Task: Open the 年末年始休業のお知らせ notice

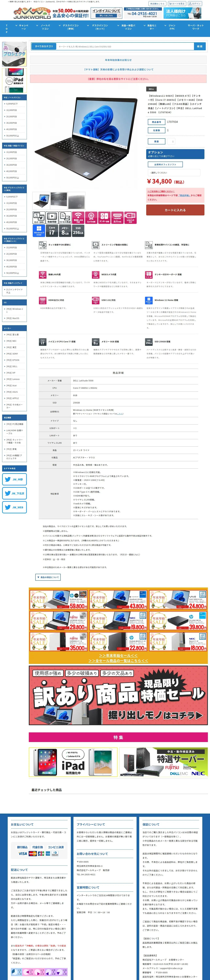Action: tap(118, 60)
